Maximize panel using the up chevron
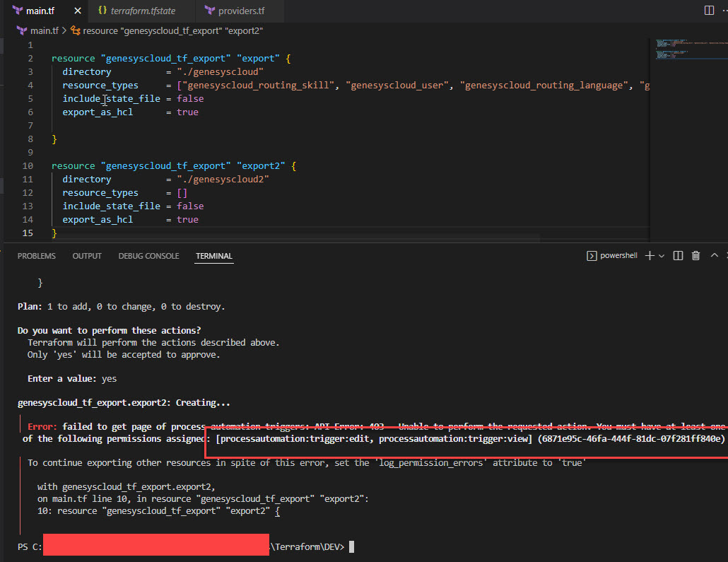 coord(714,256)
